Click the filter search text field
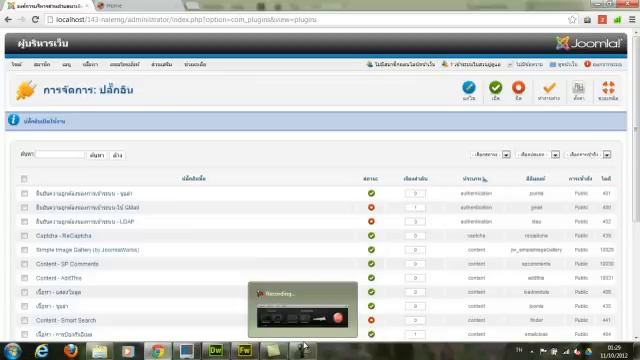The height and width of the screenshot is (360, 640). click(60, 154)
